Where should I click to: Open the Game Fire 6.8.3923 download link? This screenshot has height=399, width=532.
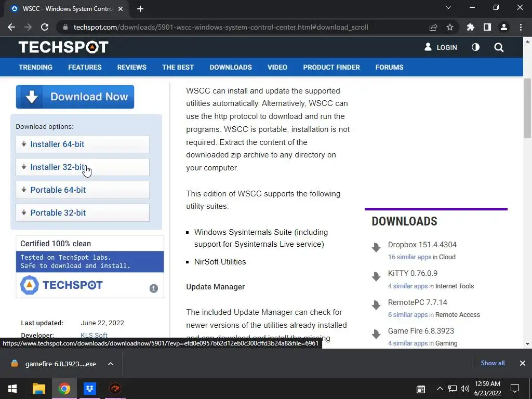421,331
